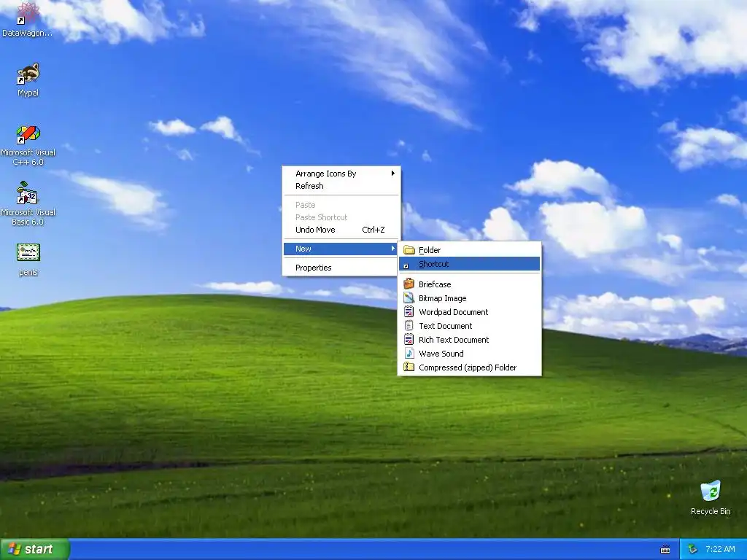The image size is (747, 560).
Task: Click the Text Document label
Action: [446, 326]
